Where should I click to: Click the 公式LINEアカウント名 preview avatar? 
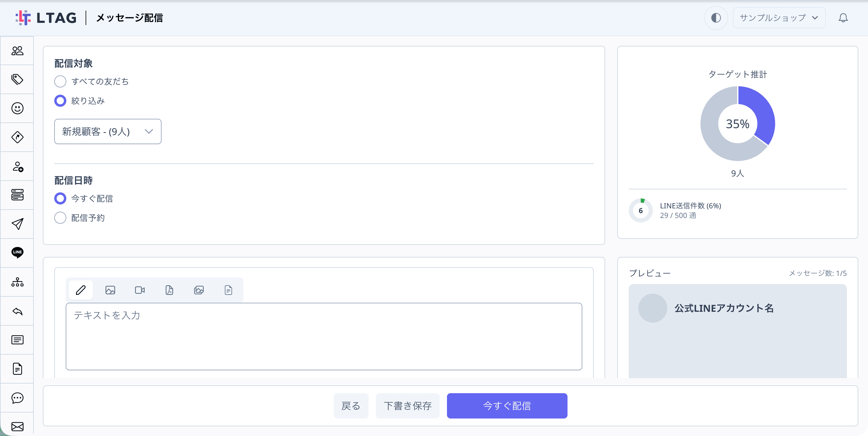(x=652, y=308)
